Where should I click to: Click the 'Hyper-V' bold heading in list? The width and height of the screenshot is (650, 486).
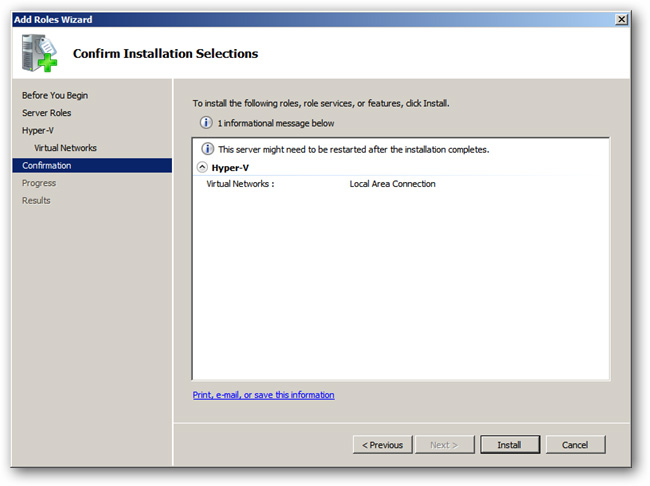tap(230, 168)
